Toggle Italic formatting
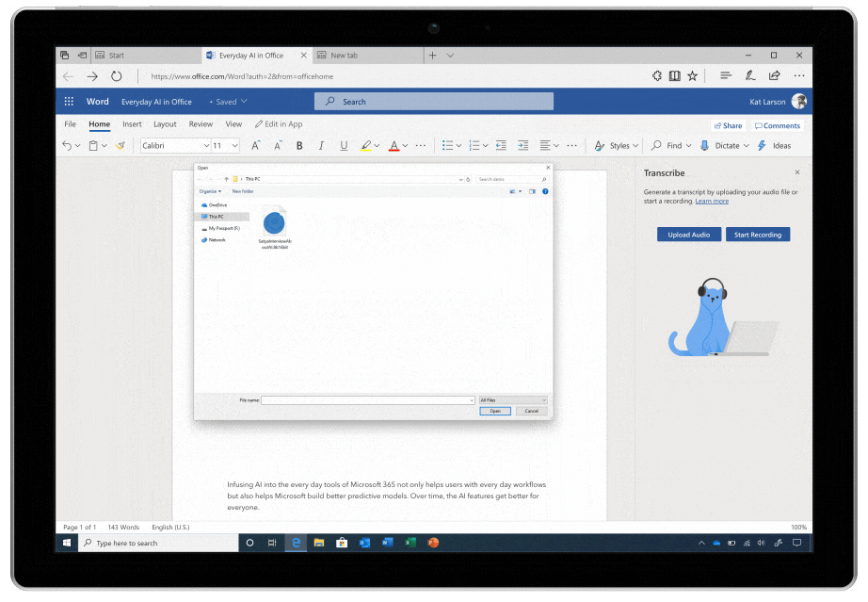The image size is (868, 602). pyautogui.click(x=321, y=146)
